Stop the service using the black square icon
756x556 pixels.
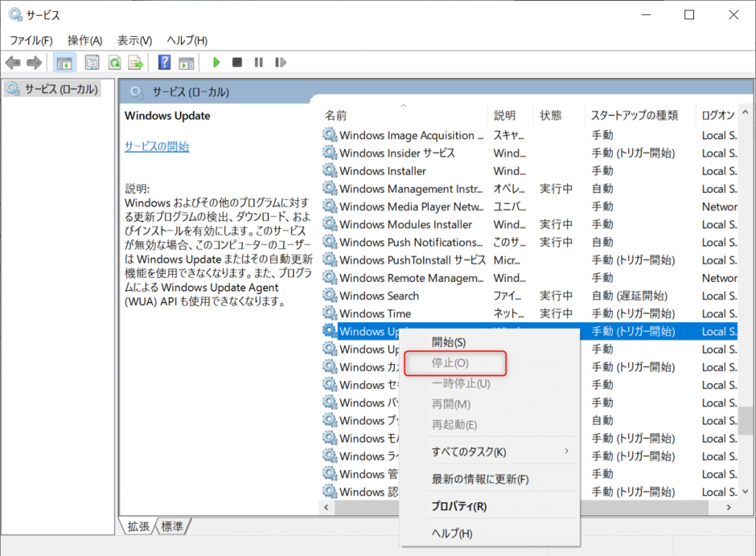coord(237,62)
